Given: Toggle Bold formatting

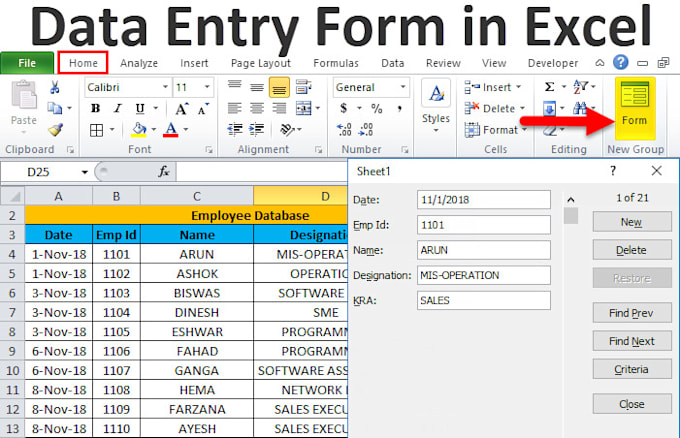Looking at the screenshot, I should point(95,108).
